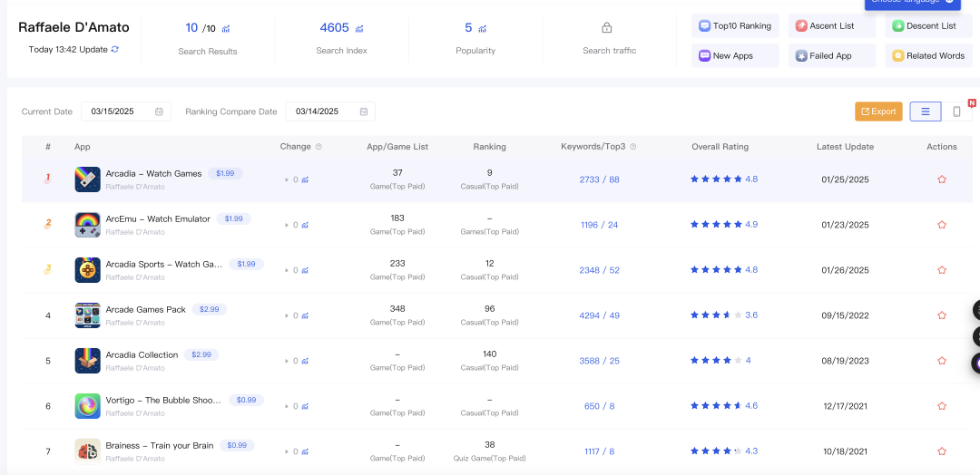This screenshot has width=980, height=475.
Task: Open the trend chart icon next to Search Index 4605
Action: [x=359, y=28]
